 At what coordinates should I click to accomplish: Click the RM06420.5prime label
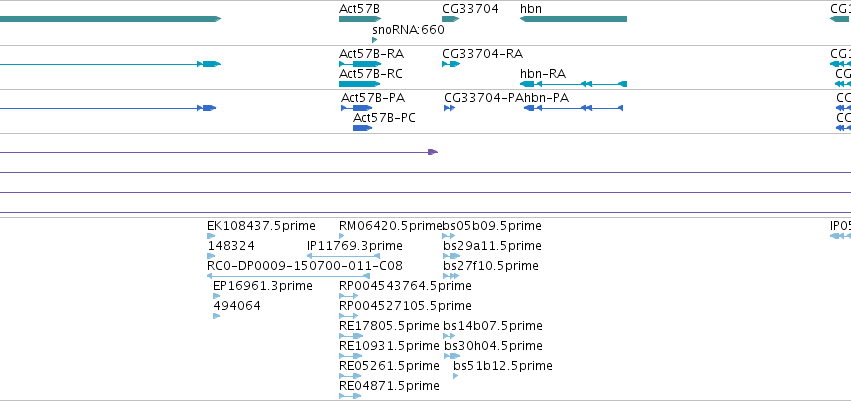tap(391, 226)
